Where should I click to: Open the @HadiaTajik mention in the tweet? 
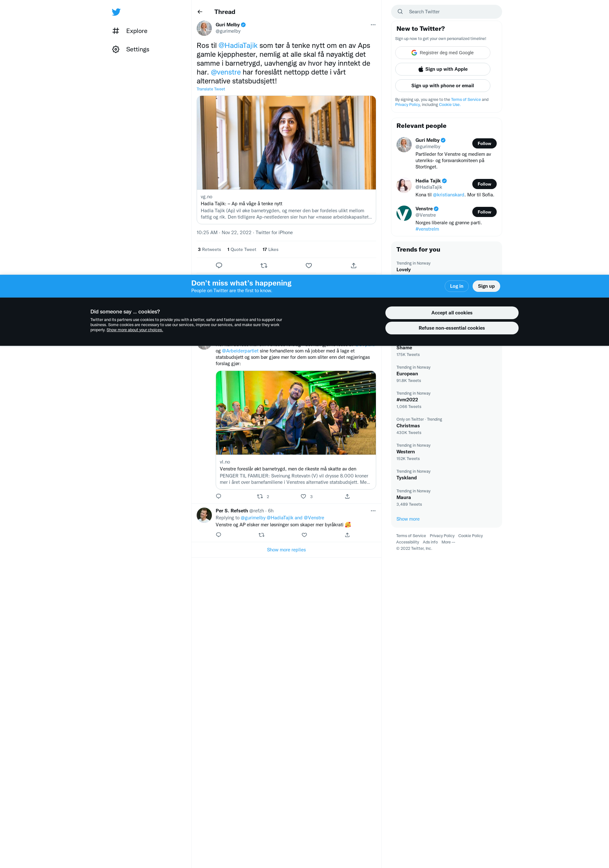pos(238,45)
